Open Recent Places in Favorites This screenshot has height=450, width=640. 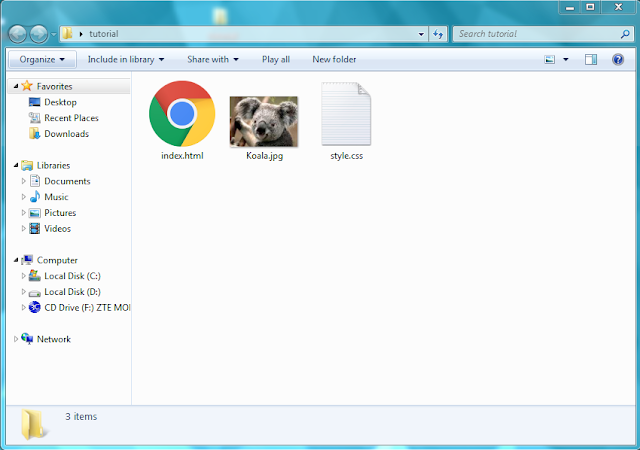tap(71, 118)
